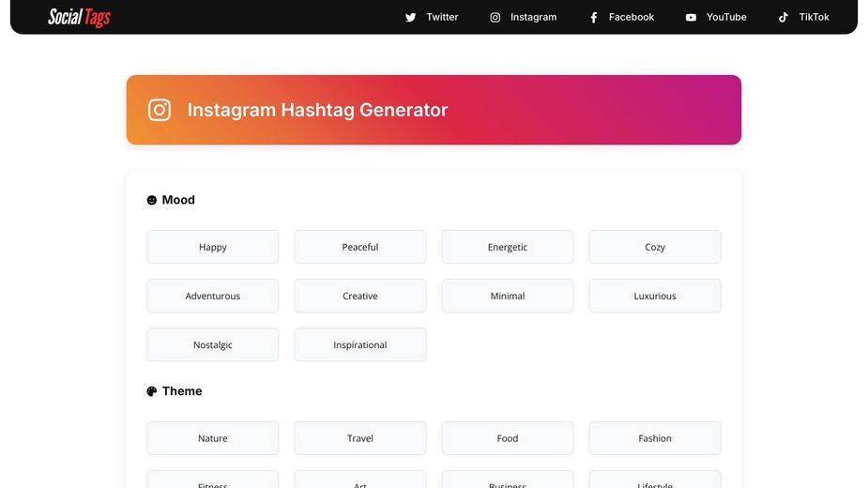Click the palette icon beside Theme
This screenshot has height=488, width=868.
152,391
